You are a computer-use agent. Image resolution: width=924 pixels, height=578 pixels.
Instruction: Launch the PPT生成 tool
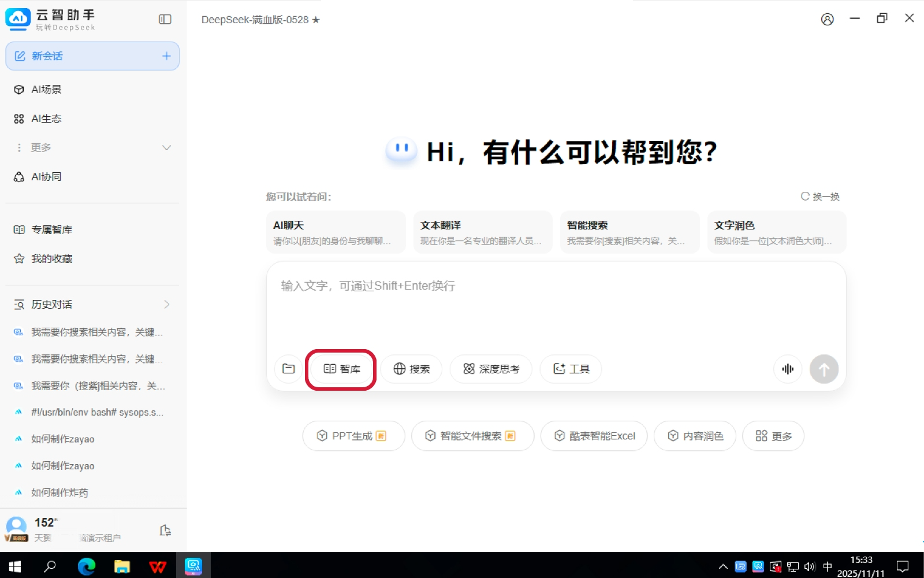(353, 436)
